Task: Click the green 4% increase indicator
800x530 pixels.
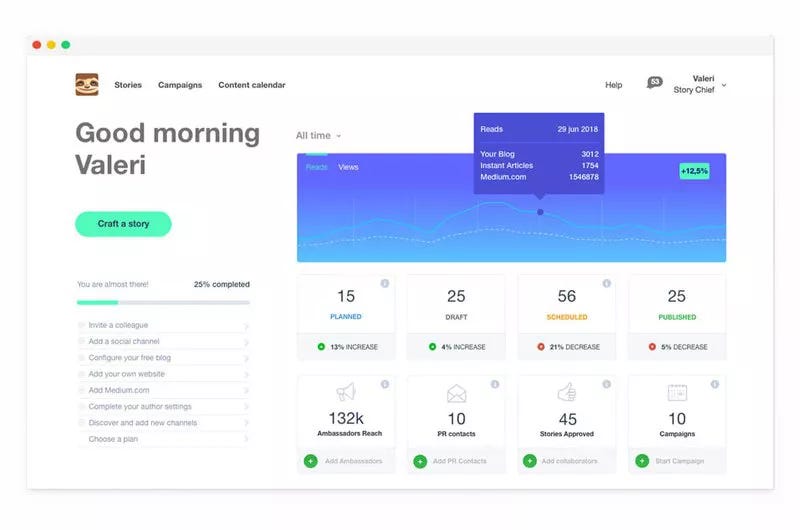Action: 432,347
